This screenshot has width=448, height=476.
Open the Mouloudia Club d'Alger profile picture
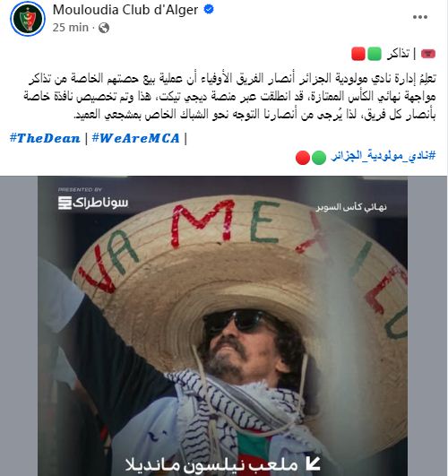click(x=28, y=19)
